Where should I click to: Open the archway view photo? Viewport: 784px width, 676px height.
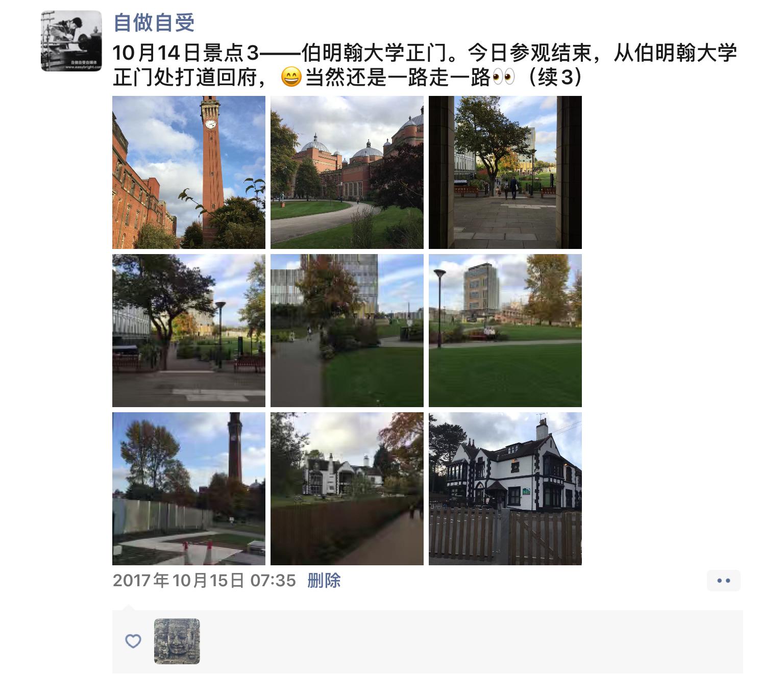tap(505, 172)
